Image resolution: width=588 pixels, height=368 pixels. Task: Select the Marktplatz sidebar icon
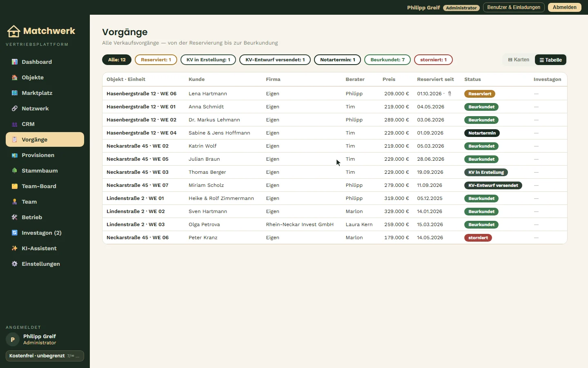pos(15,93)
